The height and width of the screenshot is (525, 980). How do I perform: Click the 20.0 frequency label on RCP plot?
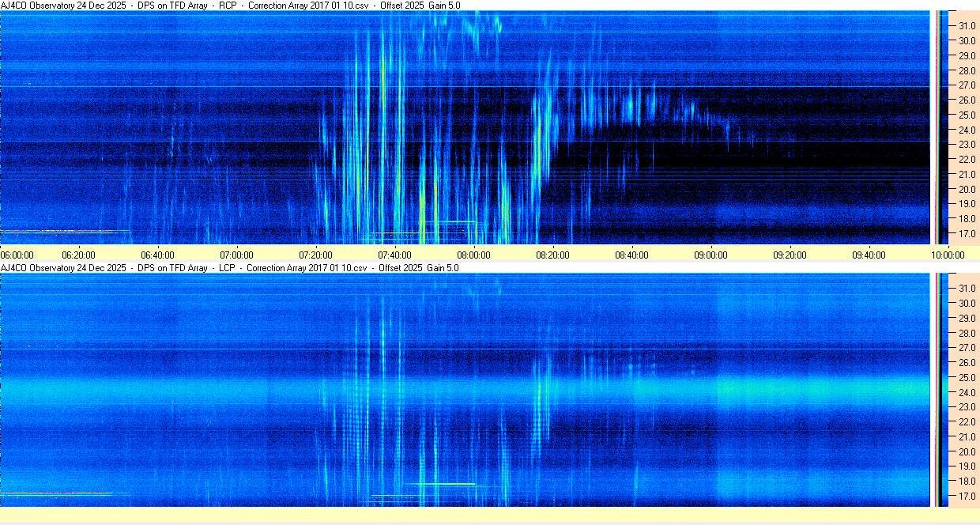coord(967,190)
